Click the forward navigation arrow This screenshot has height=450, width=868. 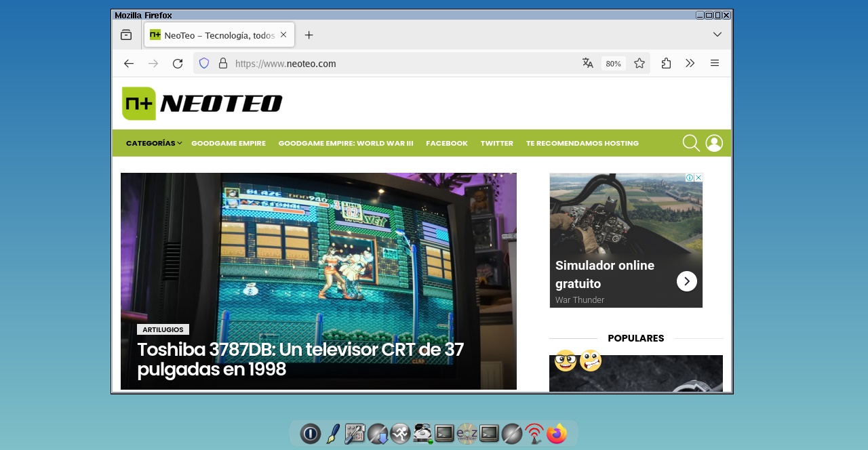point(153,63)
